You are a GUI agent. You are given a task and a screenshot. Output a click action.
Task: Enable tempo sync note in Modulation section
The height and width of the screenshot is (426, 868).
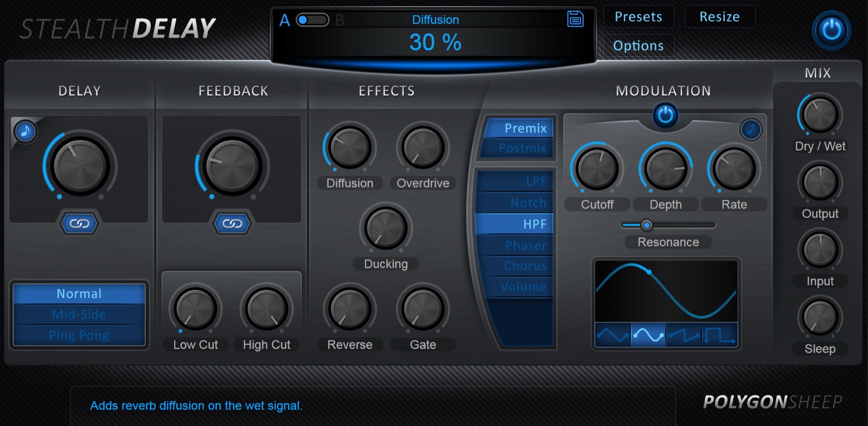[751, 130]
